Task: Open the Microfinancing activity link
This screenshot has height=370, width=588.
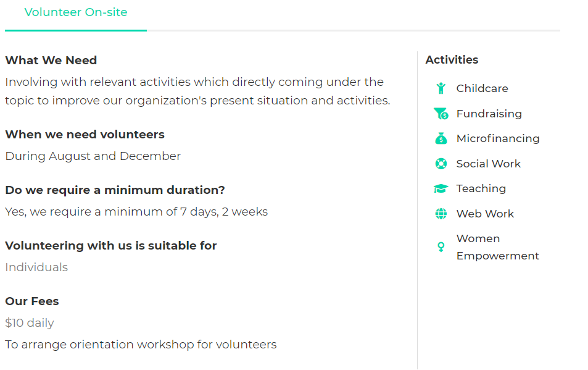Action: [x=498, y=138]
